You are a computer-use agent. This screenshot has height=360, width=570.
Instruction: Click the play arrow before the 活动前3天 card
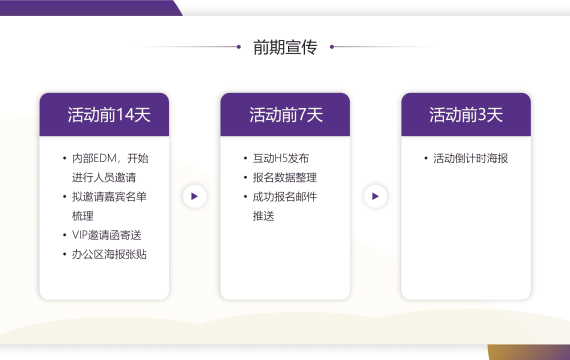pyautogui.click(x=375, y=196)
